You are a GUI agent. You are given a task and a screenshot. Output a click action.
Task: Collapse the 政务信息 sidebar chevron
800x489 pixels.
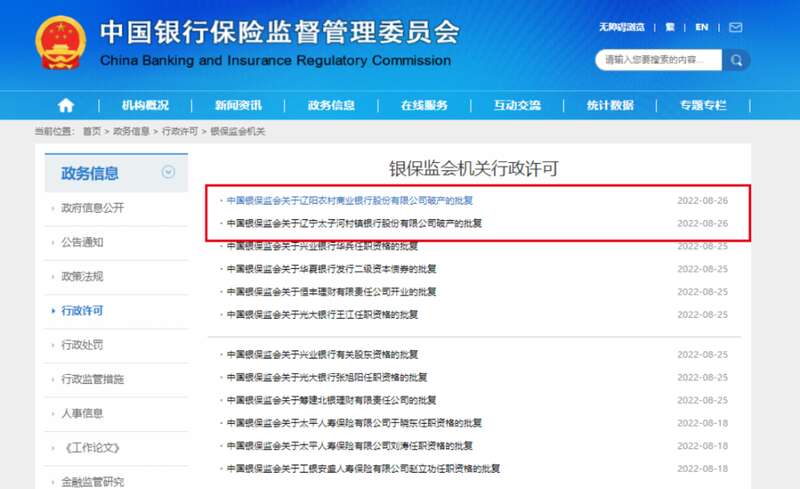pos(168,172)
